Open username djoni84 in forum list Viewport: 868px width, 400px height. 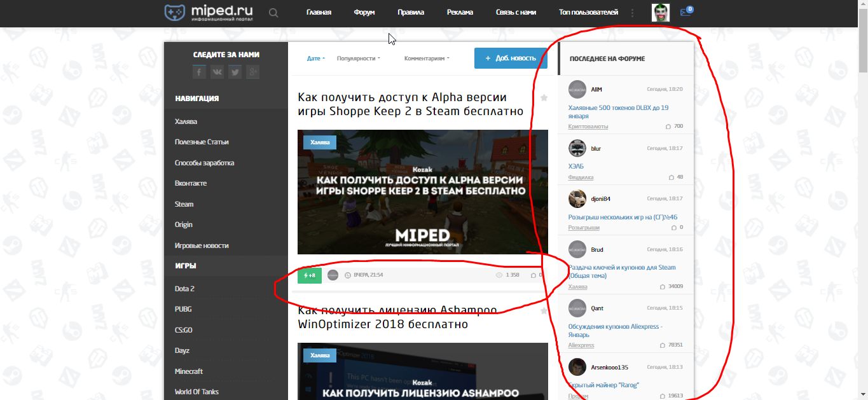pos(601,198)
